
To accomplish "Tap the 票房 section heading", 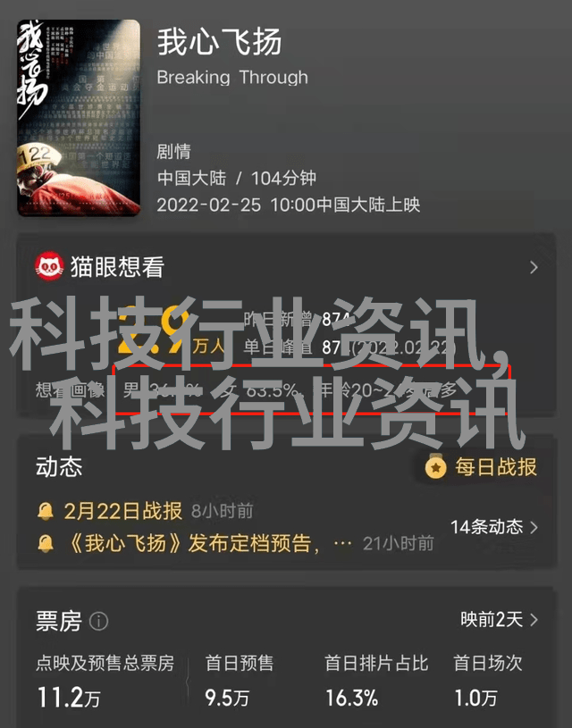I will 59,621.
